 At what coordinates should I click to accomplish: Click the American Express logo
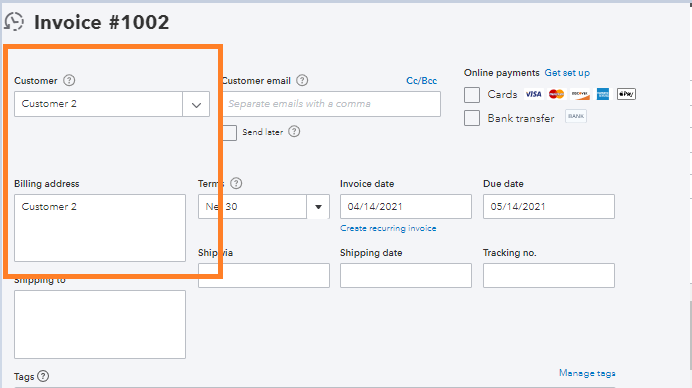click(x=603, y=94)
